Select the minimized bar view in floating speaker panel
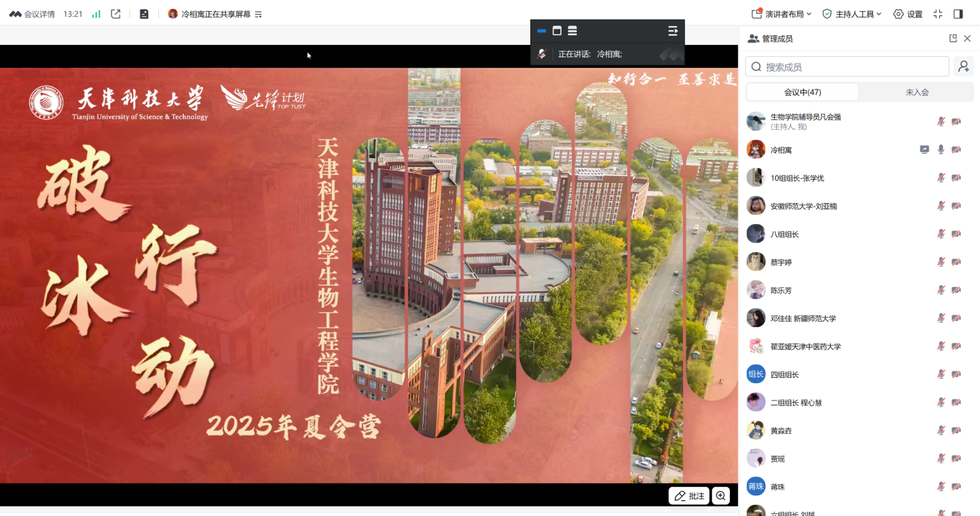 tap(542, 31)
